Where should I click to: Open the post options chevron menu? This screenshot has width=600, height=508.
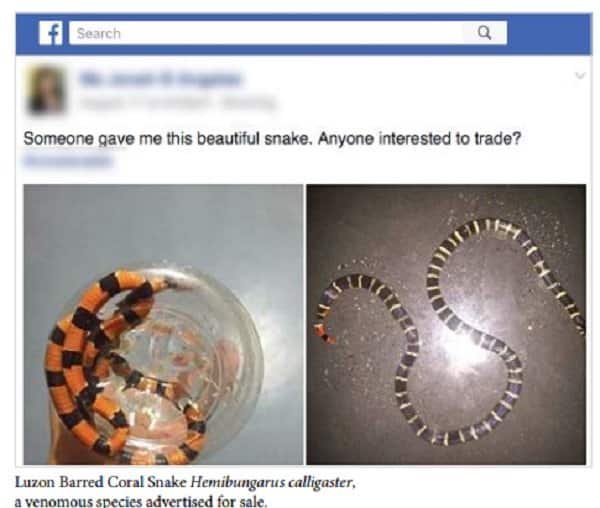580,75
